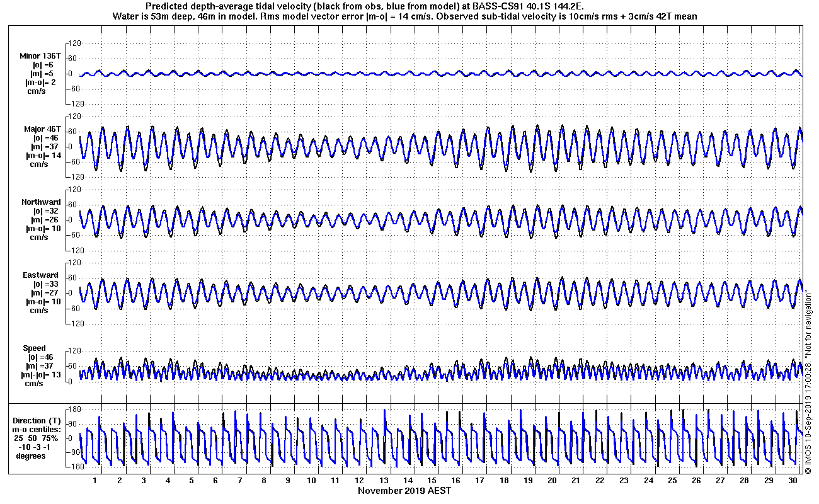The height and width of the screenshot is (504, 819).
Task: Select the 'Major 46T' panel label
Action: click(x=42, y=129)
